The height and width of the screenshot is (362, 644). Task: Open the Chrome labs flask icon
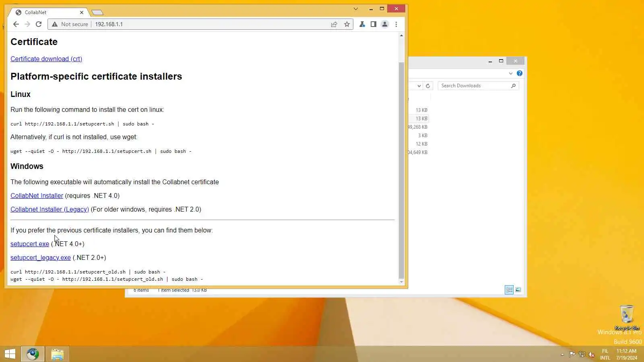362,24
